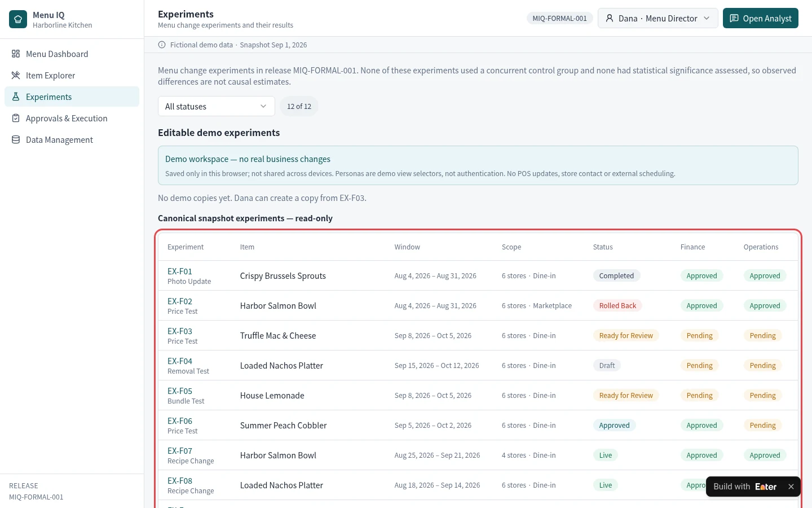This screenshot has width=812, height=508.
Task: Open experiment EX-F01
Action: click(x=180, y=271)
